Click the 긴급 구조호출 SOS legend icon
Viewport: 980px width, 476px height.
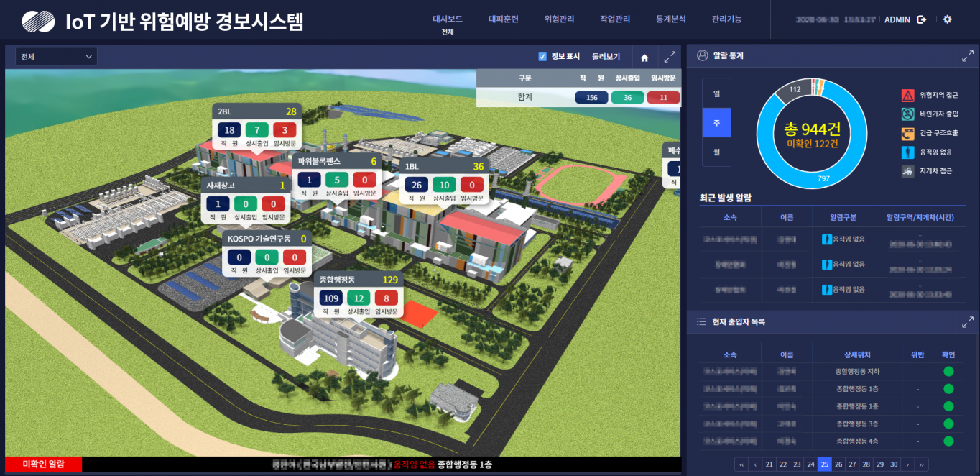907,133
